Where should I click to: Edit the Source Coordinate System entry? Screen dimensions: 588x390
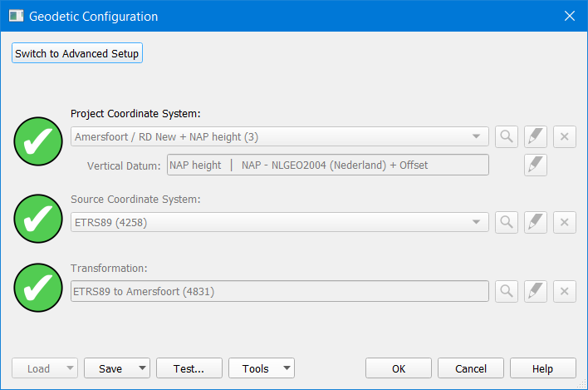click(536, 222)
